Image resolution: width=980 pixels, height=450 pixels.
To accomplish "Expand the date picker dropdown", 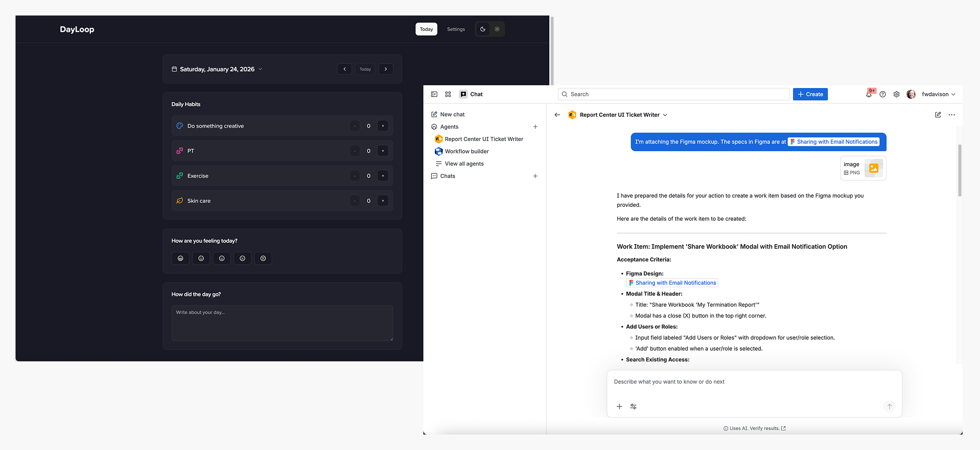I will (260, 69).
